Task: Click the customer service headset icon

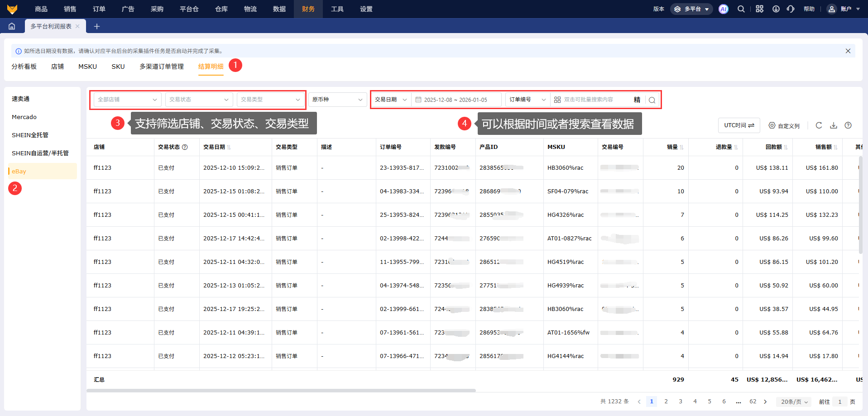Action: coord(791,9)
